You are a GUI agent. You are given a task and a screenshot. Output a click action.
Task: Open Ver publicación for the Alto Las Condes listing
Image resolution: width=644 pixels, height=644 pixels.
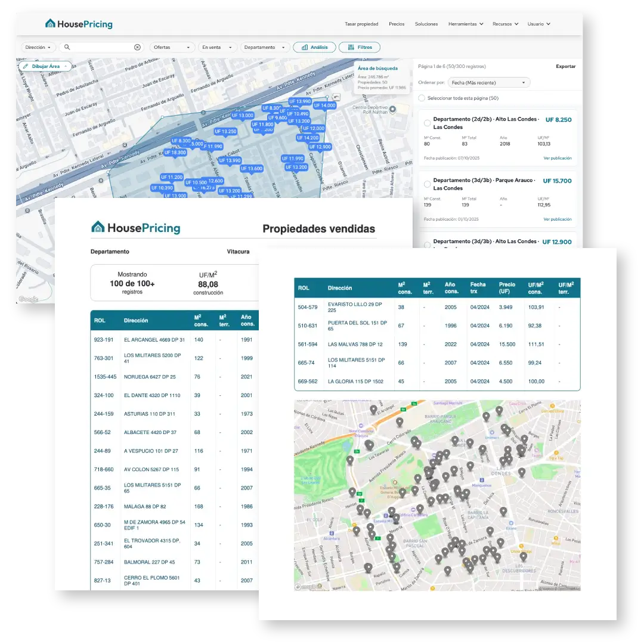tap(558, 158)
